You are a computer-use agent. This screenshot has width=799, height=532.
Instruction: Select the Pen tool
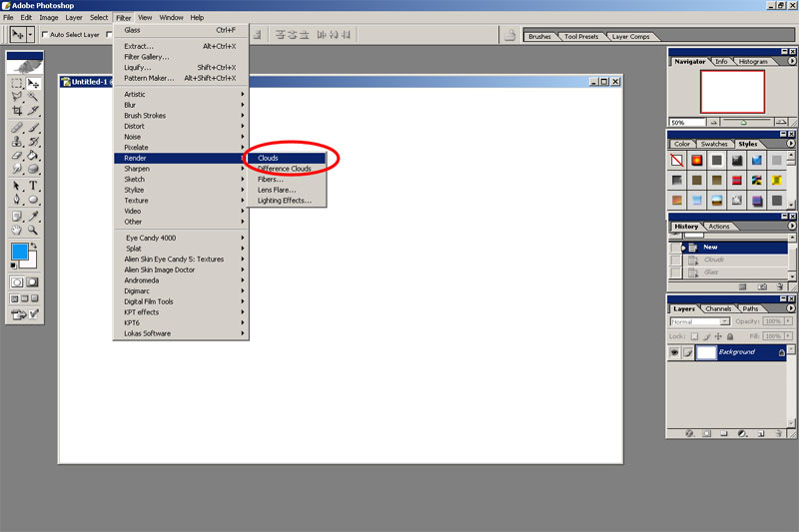pyautogui.click(x=17, y=200)
